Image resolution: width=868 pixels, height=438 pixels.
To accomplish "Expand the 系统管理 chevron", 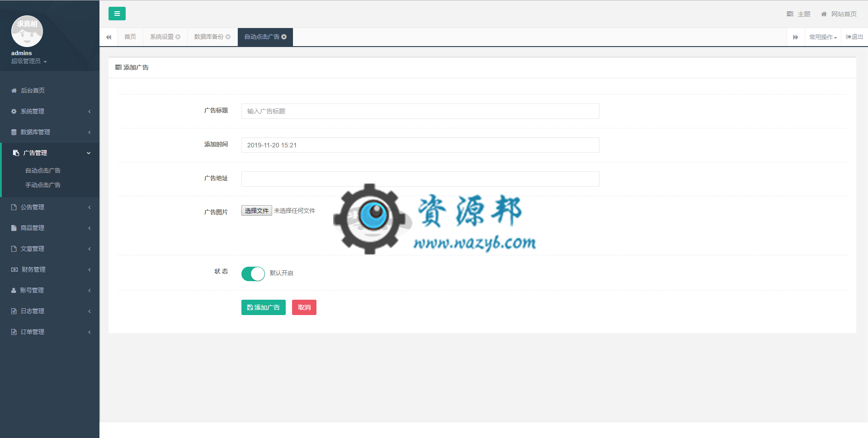I will coord(90,111).
